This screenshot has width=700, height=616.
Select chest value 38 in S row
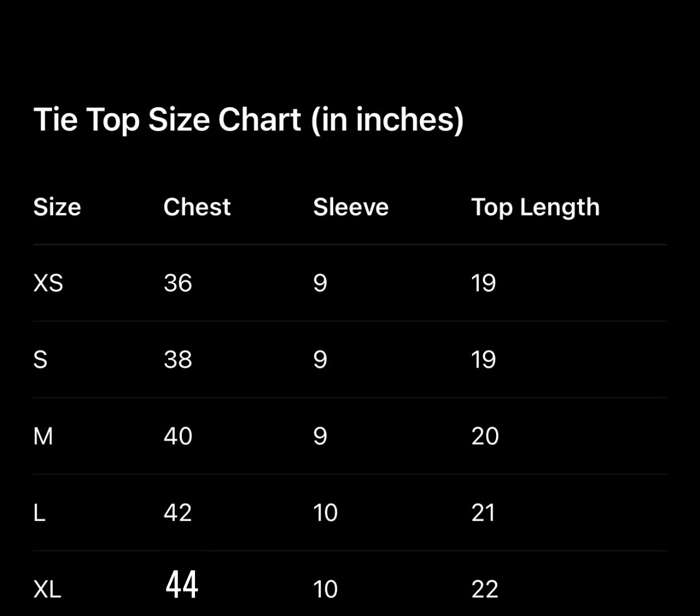coord(178,360)
